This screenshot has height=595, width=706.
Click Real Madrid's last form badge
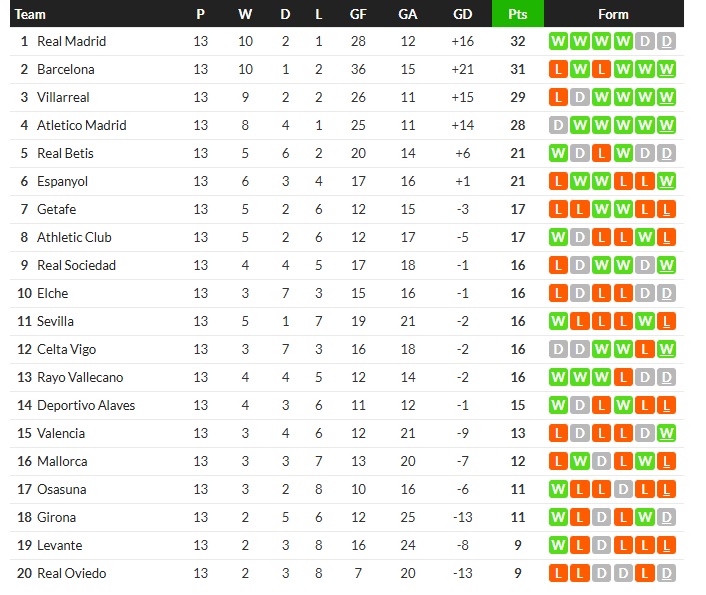point(667,41)
